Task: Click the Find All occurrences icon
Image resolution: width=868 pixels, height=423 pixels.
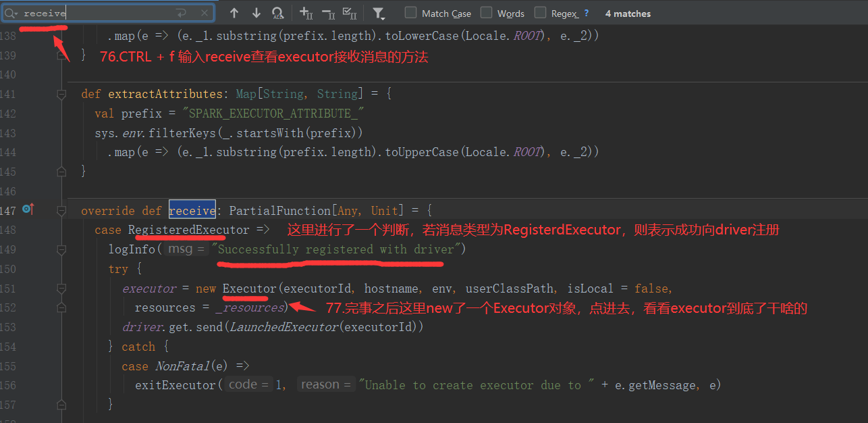Action: click(x=277, y=14)
